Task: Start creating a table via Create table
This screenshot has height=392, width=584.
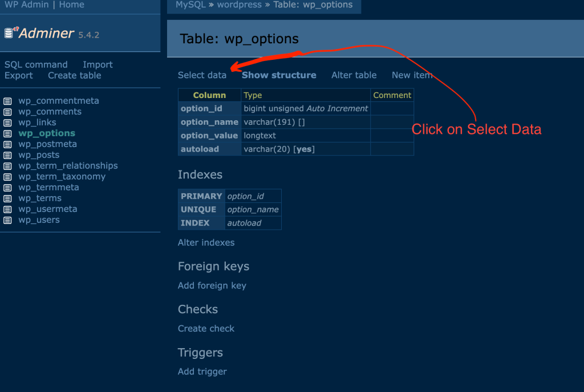Action: tap(74, 75)
